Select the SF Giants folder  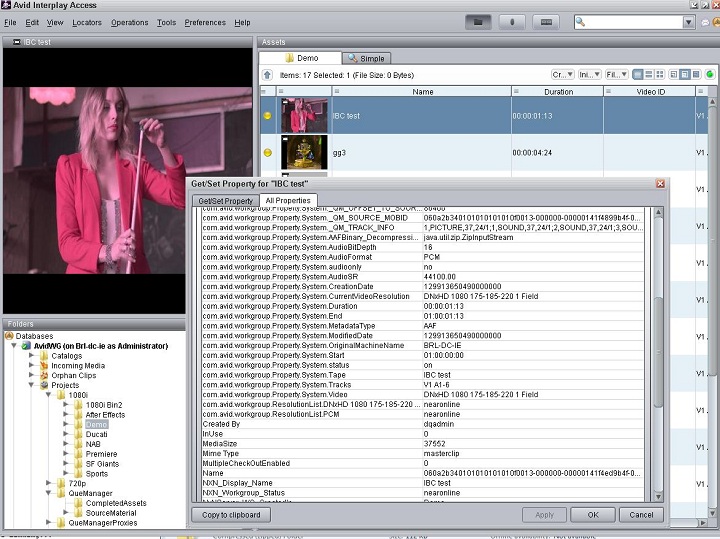click(x=102, y=464)
